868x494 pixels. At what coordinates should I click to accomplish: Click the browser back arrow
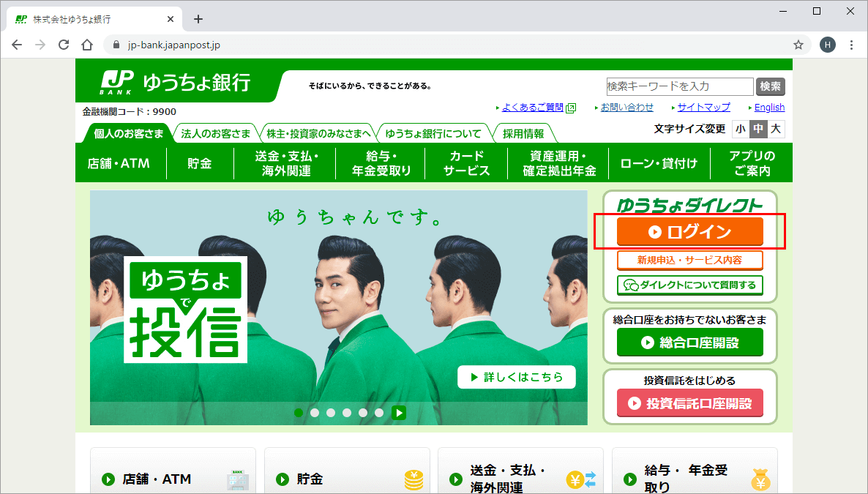point(17,45)
